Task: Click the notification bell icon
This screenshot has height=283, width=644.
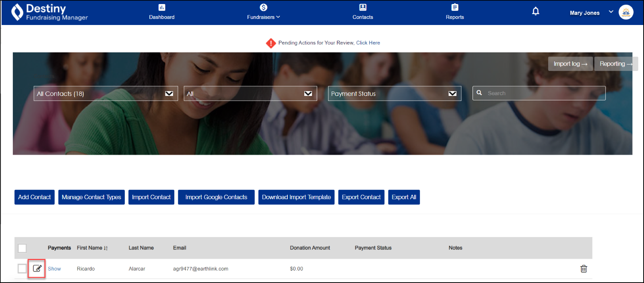Action: click(x=535, y=11)
